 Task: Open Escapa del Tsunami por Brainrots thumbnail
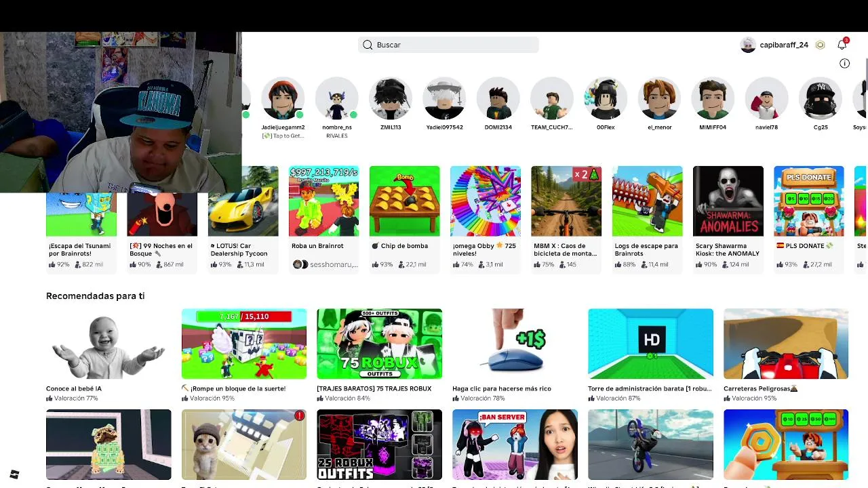tap(81, 215)
